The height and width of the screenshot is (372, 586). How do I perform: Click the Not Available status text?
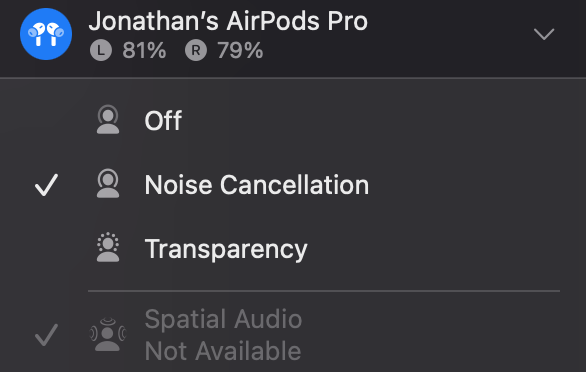point(223,351)
